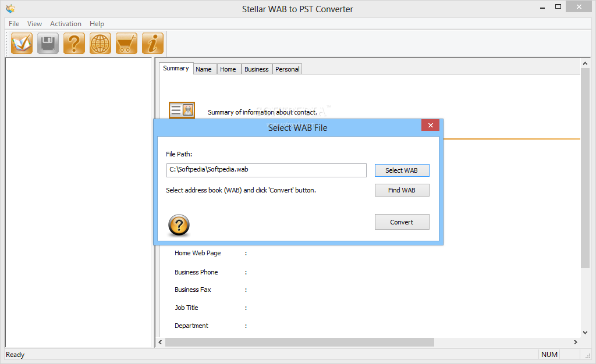Minimize the Stellar converter window
Screen dimensions: 596x364
tap(542, 7)
